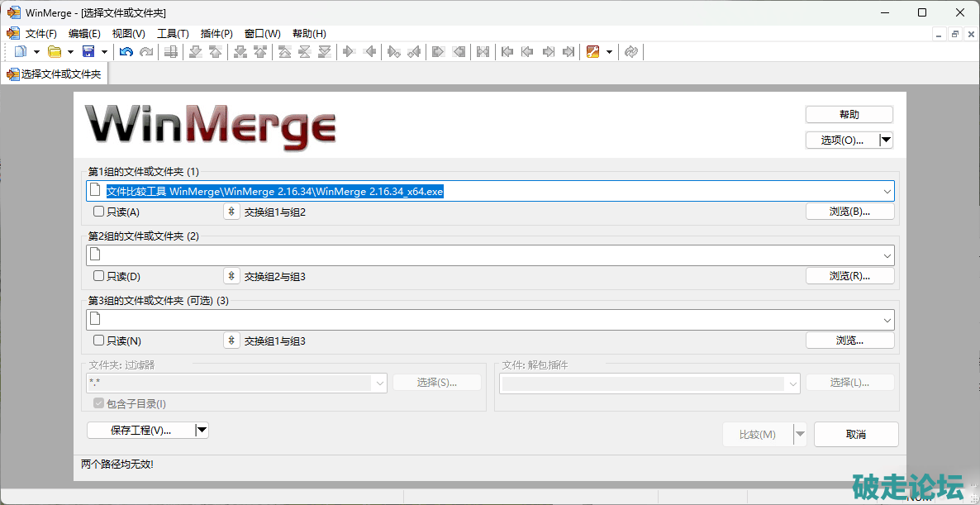Click the Refresh icon at toolbar end
980x505 pixels.
pos(631,52)
